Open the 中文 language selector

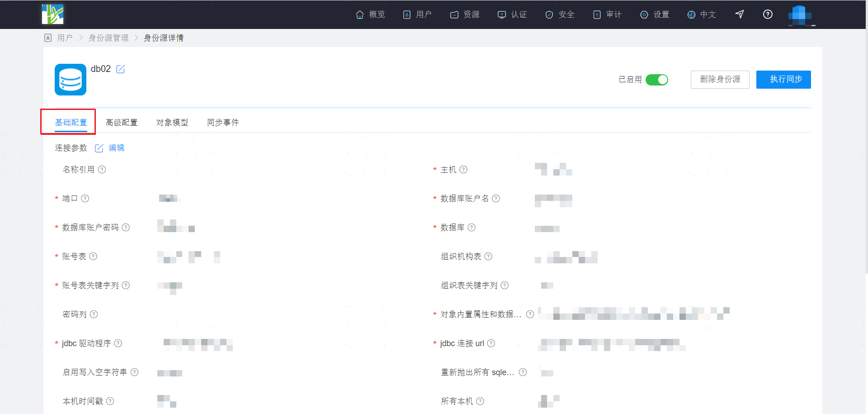point(702,14)
